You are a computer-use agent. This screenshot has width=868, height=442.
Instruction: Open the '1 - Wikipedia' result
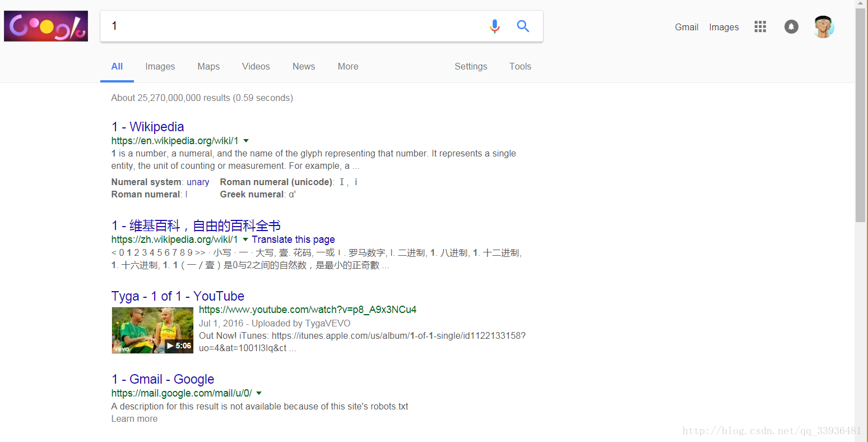(148, 127)
